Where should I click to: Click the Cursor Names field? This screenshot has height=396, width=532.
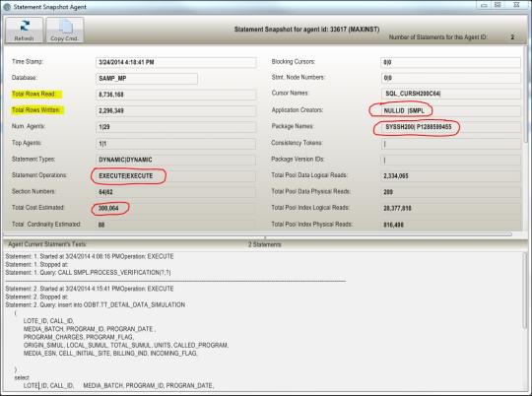point(450,94)
